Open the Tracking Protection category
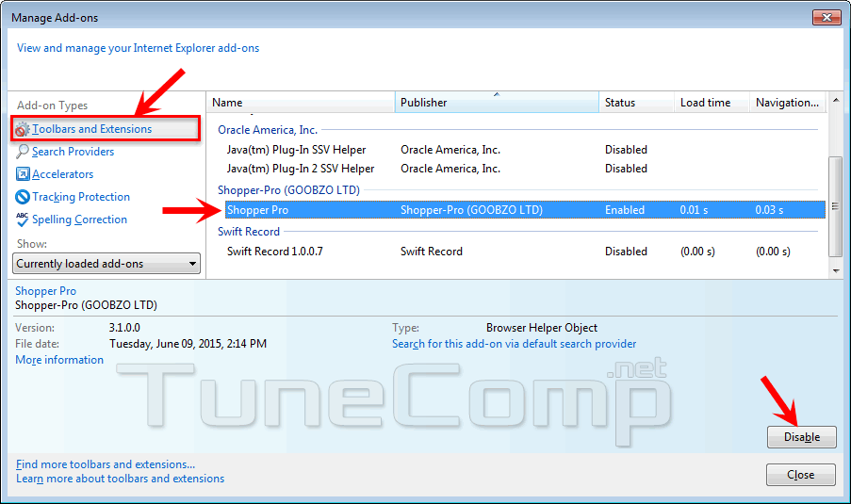The width and height of the screenshot is (851, 504). 81,197
